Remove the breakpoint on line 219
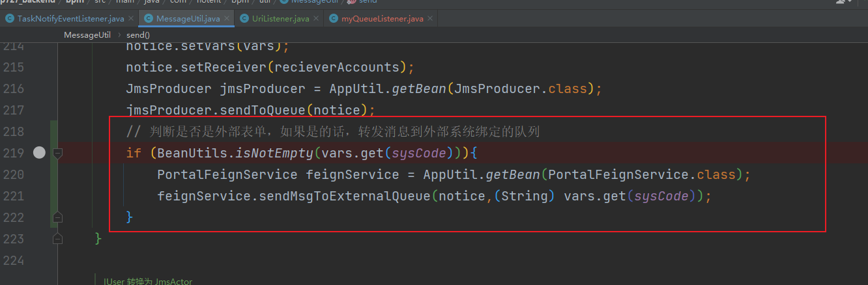Screen dimensions: 868x285 39,153
